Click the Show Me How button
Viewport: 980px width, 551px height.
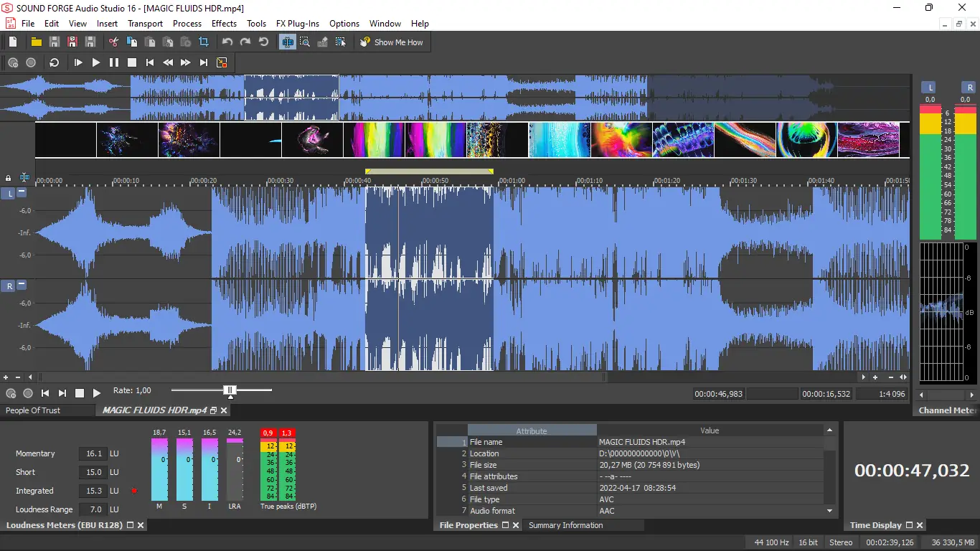pyautogui.click(x=391, y=42)
